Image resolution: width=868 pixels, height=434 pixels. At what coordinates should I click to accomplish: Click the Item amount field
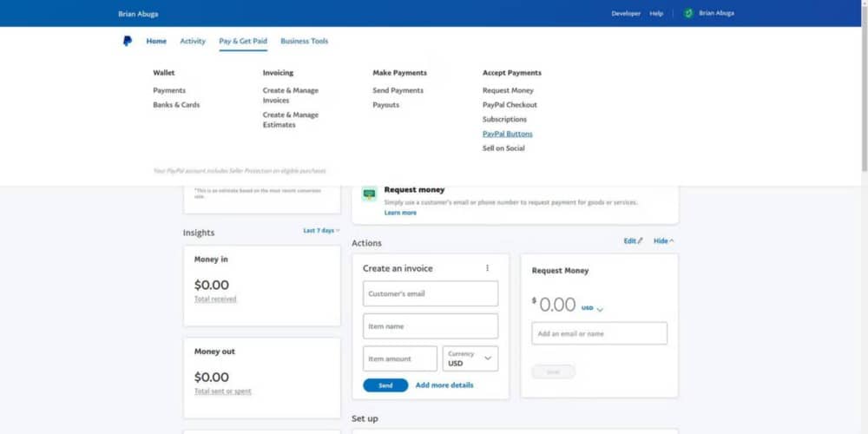tap(400, 358)
